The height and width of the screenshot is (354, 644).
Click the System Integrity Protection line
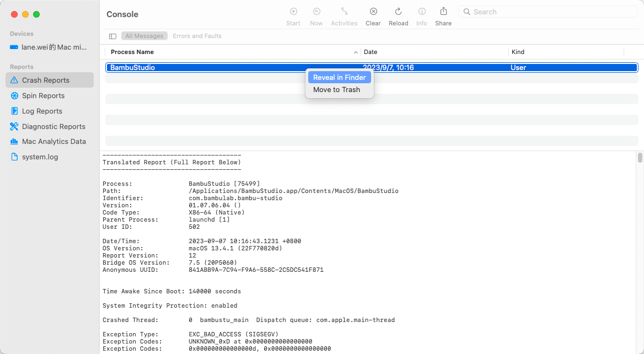pos(170,305)
